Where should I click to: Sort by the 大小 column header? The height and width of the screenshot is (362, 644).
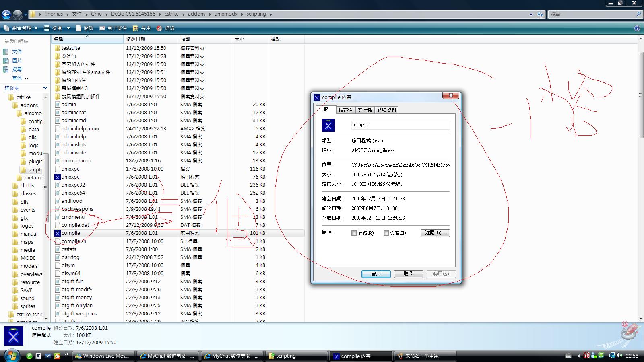[x=250, y=39]
